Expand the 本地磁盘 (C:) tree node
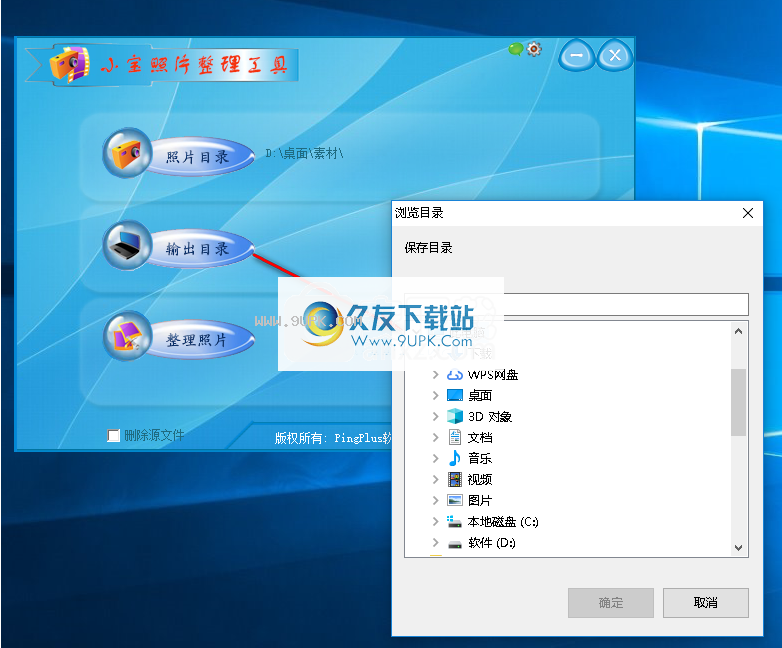782x648 pixels. (x=435, y=522)
